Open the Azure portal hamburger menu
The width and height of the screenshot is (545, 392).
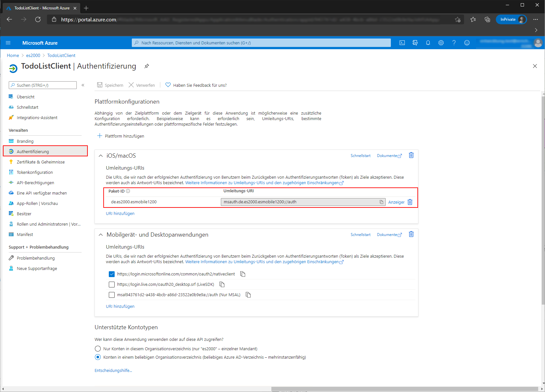click(8, 43)
